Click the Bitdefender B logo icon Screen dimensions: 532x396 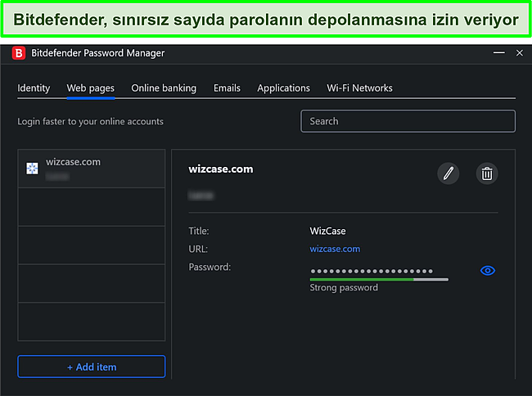pos(19,53)
